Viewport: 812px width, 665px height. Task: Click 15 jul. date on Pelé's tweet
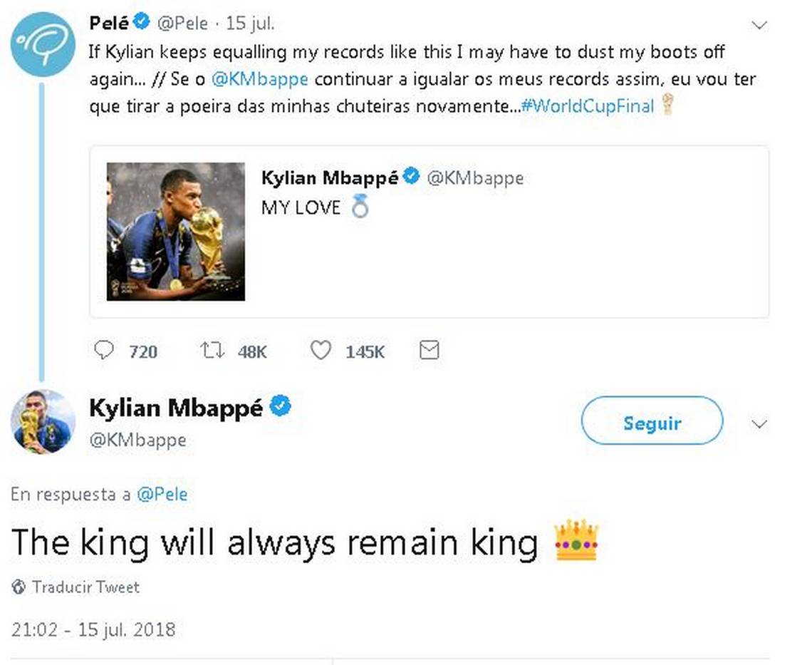click(x=250, y=24)
